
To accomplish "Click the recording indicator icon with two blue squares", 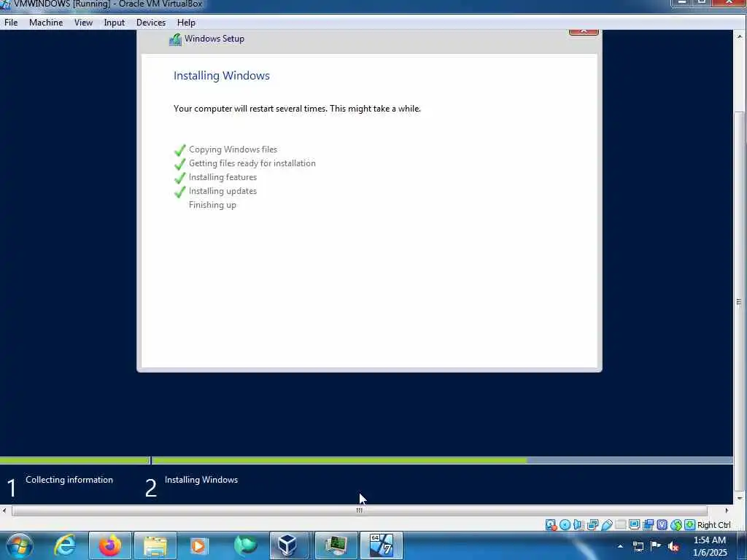I will click(649, 525).
